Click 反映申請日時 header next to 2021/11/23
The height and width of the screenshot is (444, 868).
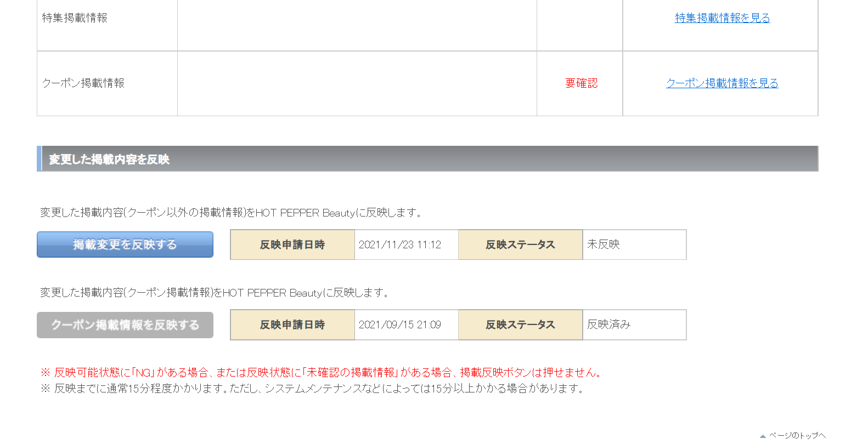(x=292, y=245)
